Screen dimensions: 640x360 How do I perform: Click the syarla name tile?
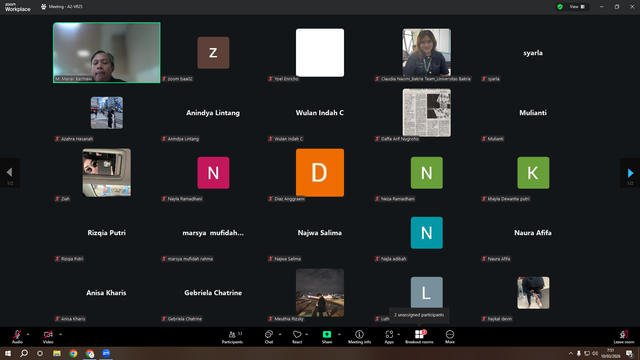(533, 53)
